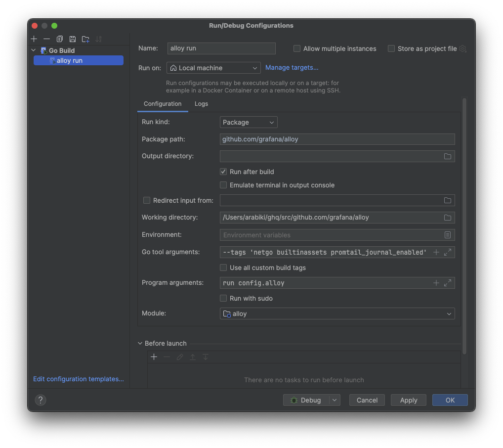Screen dimensions: 503x448
Task: Browse for the Working directory folder
Action: tap(448, 218)
